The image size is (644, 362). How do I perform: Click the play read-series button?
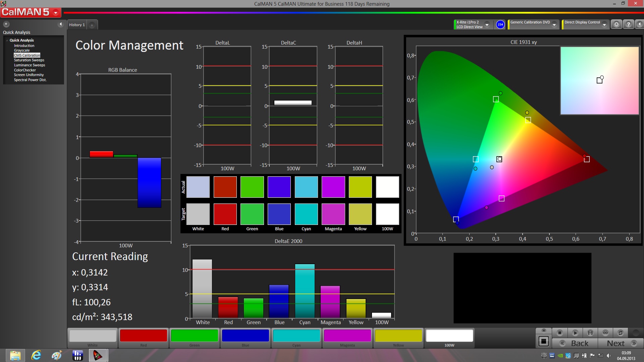[x=575, y=333]
